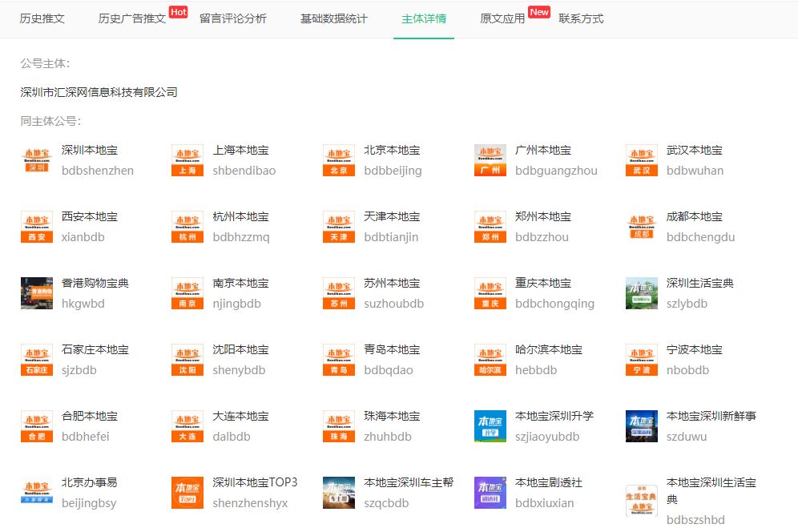This screenshot has height=532, width=798.
Task: Open the 上海本地宝 account name link
Action: (x=241, y=151)
